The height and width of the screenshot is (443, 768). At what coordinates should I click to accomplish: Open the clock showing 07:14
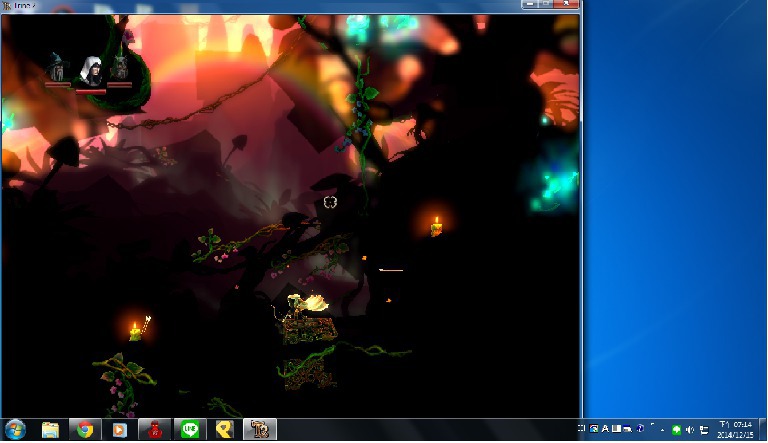click(x=735, y=430)
